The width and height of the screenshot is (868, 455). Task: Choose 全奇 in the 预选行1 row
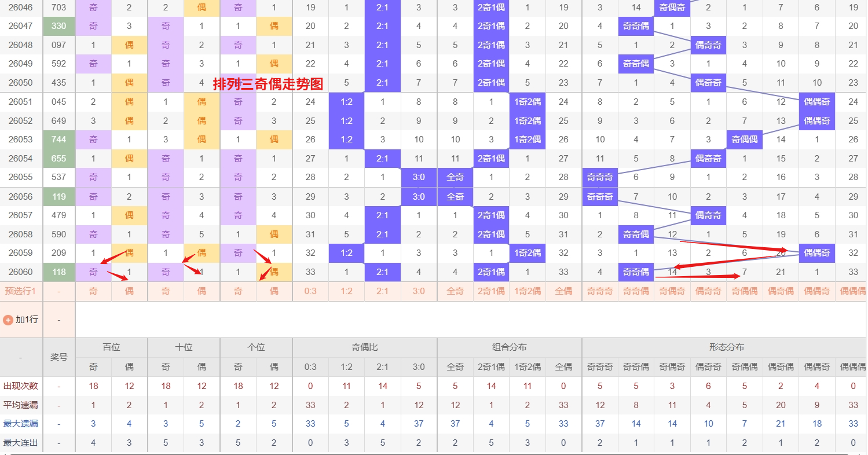tap(455, 291)
